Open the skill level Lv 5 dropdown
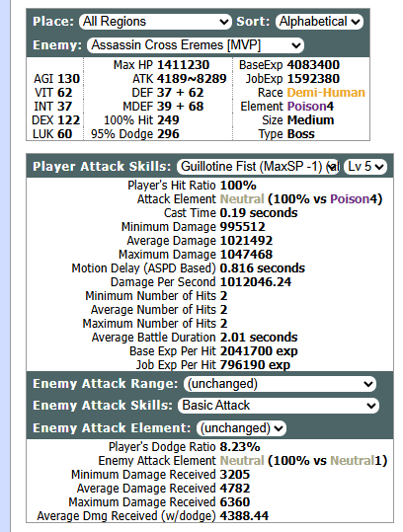403x532 pixels. pyautogui.click(x=365, y=167)
